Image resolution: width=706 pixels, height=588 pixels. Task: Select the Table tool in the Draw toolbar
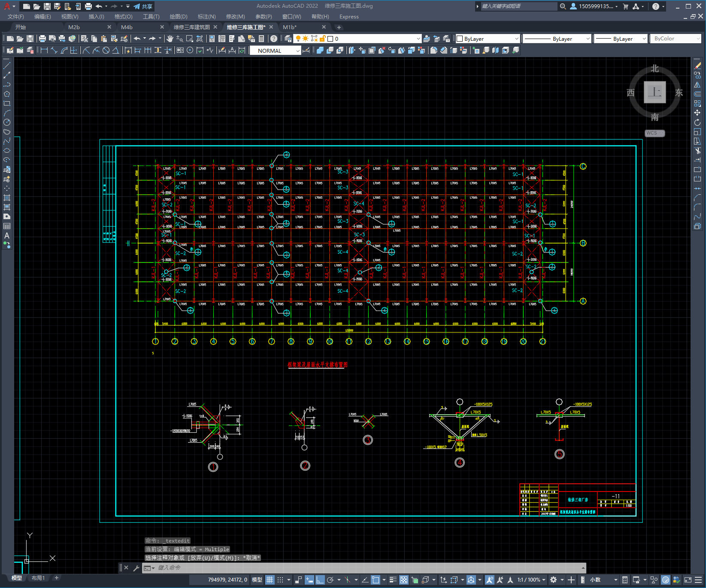point(7,226)
